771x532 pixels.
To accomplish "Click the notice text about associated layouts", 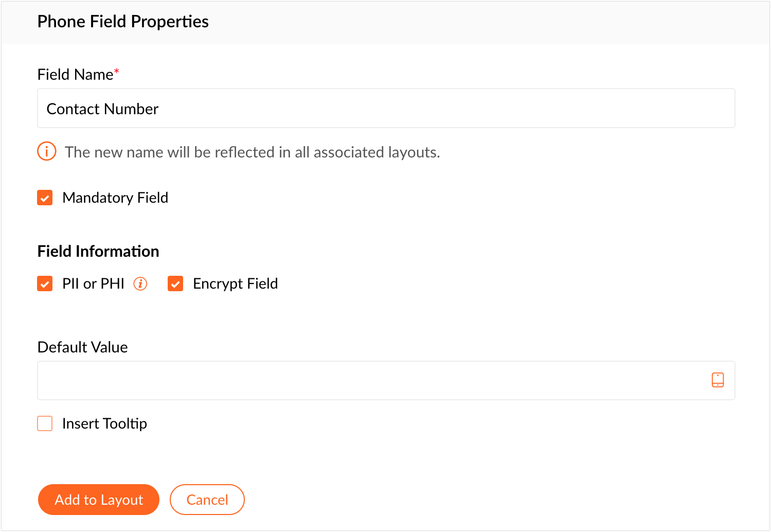I will [252, 152].
